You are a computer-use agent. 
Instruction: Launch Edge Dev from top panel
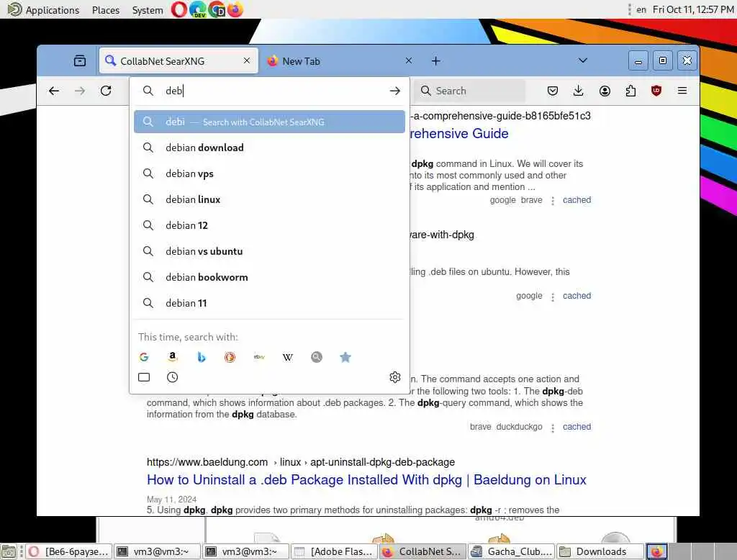click(x=198, y=9)
